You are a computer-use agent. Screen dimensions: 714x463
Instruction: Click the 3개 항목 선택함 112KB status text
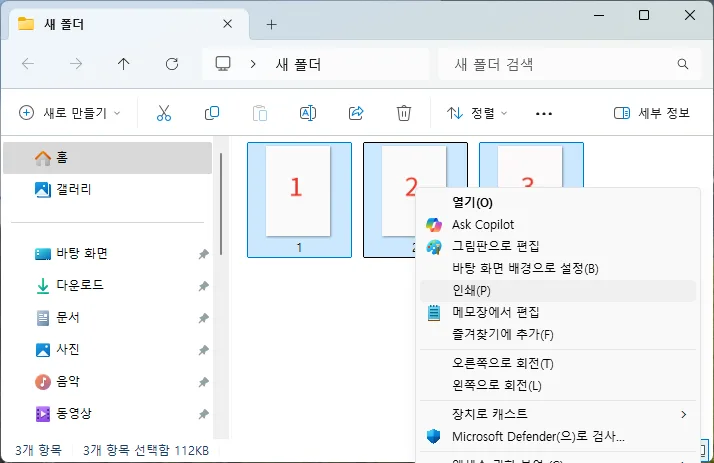[146, 450]
